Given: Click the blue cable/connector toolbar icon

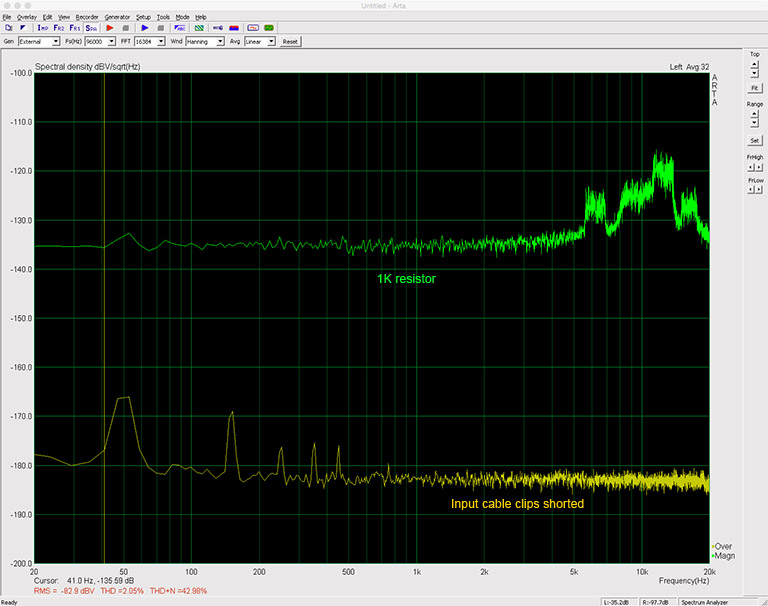Looking at the screenshot, I should point(218,28).
